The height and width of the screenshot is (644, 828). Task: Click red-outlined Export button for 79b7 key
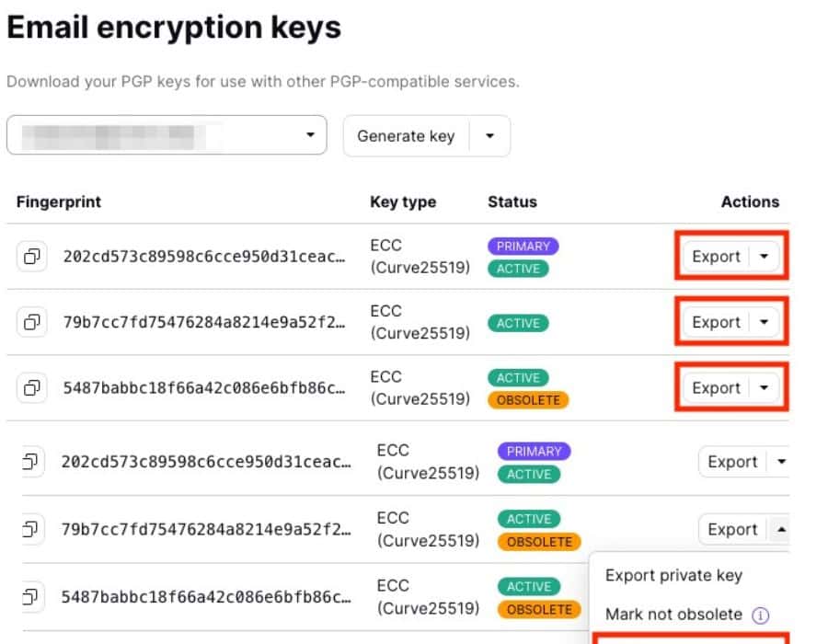716,322
